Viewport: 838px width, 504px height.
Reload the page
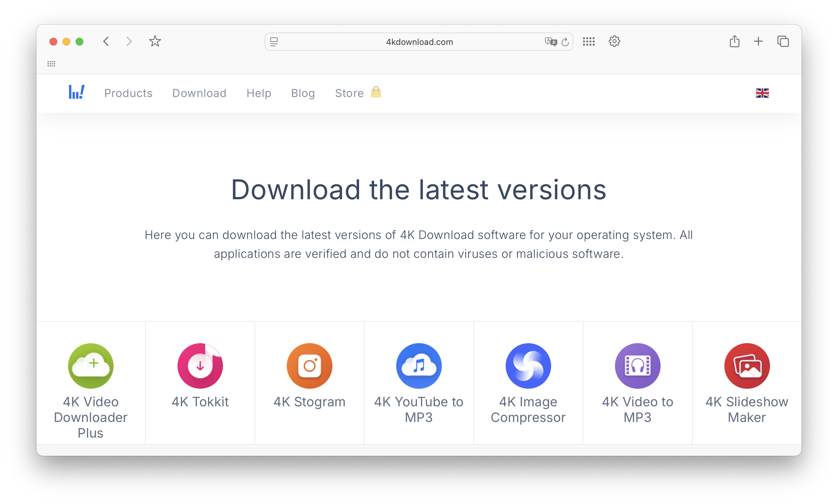[x=565, y=42]
